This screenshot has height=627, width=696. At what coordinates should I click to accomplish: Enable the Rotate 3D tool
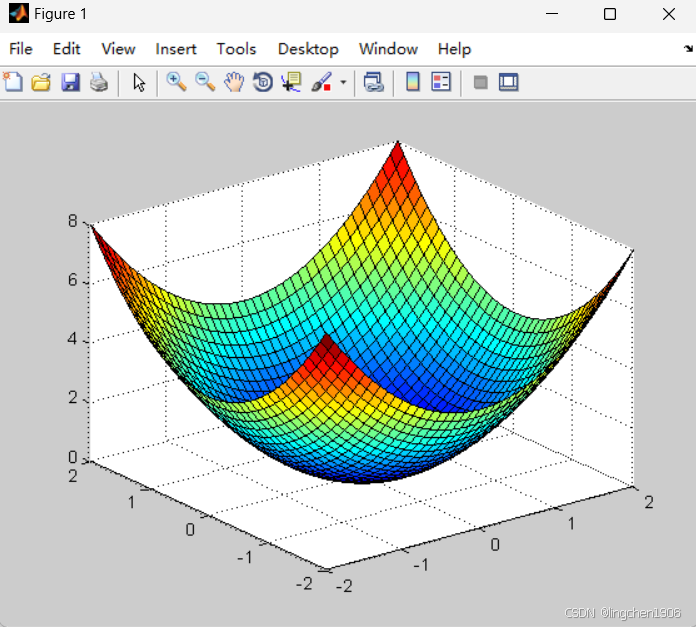click(263, 83)
